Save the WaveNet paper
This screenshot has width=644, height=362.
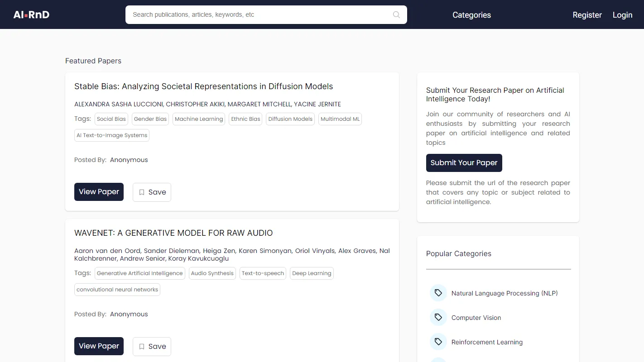click(152, 346)
